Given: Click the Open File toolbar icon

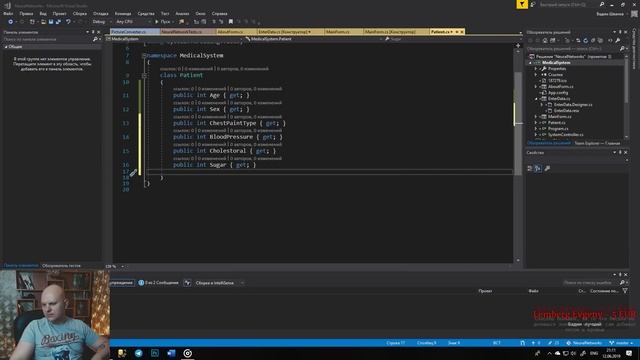Looking at the screenshot, I should click(x=43, y=22).
